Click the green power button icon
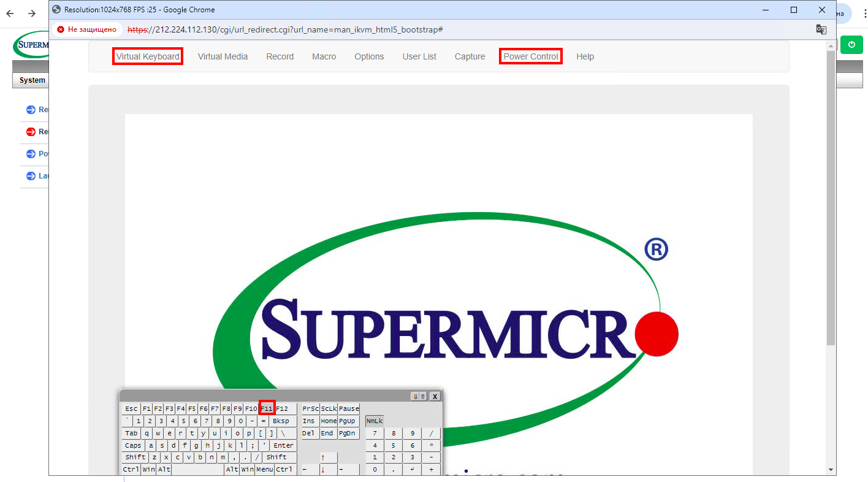 [x=851, y=44]
